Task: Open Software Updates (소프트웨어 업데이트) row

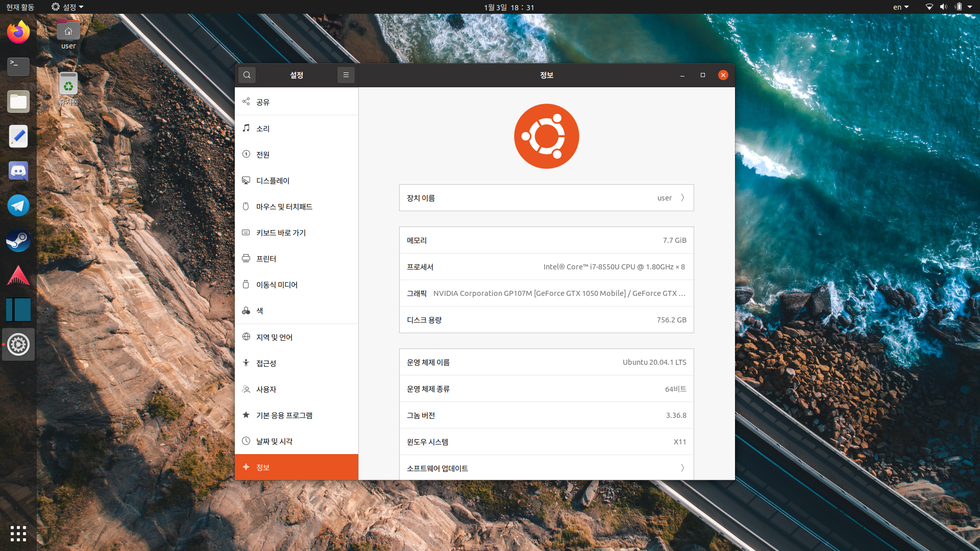Action: tap(546, 468)
